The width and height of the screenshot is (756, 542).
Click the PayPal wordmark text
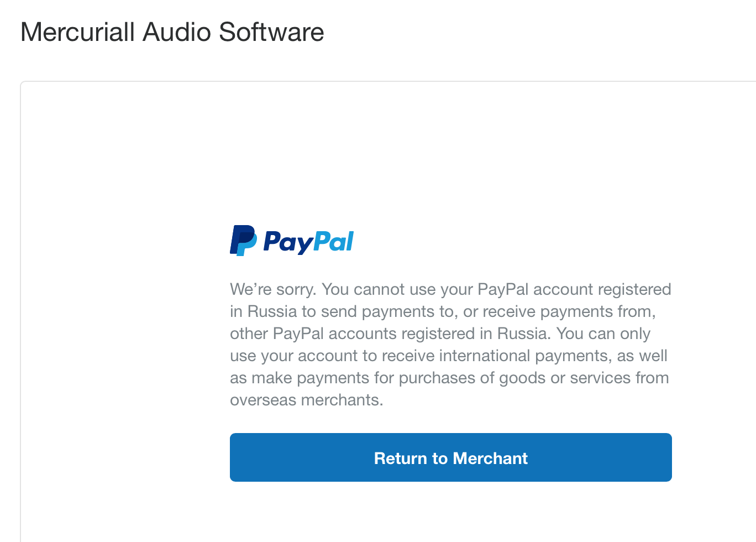(308, 242)
